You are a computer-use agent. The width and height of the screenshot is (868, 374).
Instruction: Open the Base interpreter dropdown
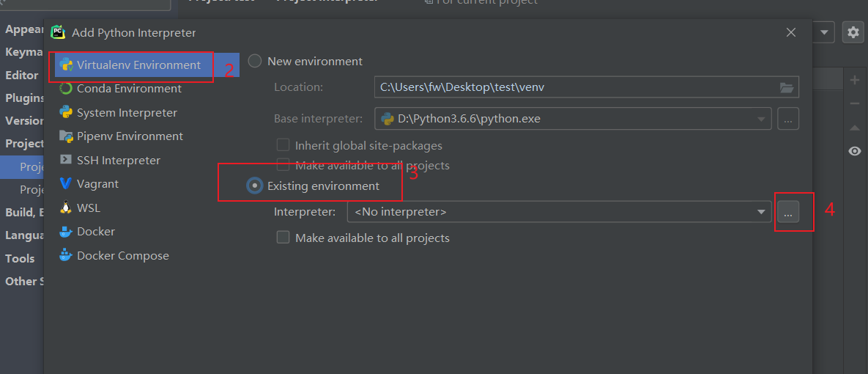(x=763, y=119)
